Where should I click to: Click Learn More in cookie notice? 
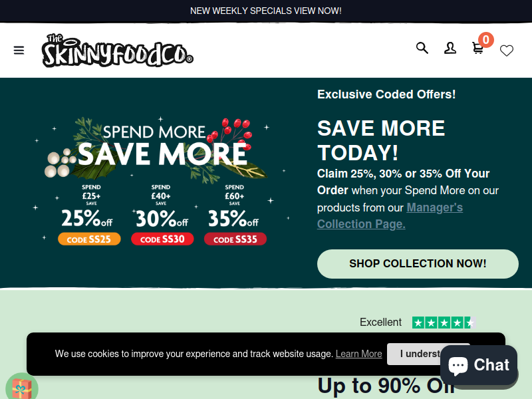(358, 354)
